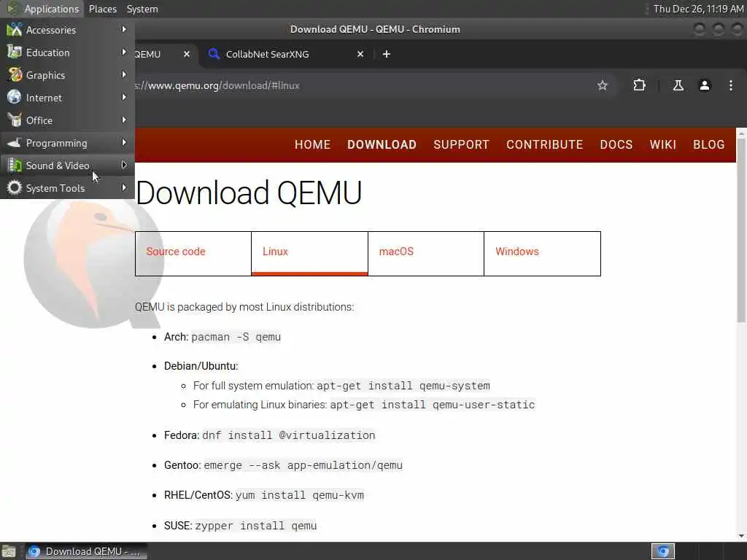Click scrollbar down arrow
Viewport: 747px width, 560px height.
[x=741, y=536]
